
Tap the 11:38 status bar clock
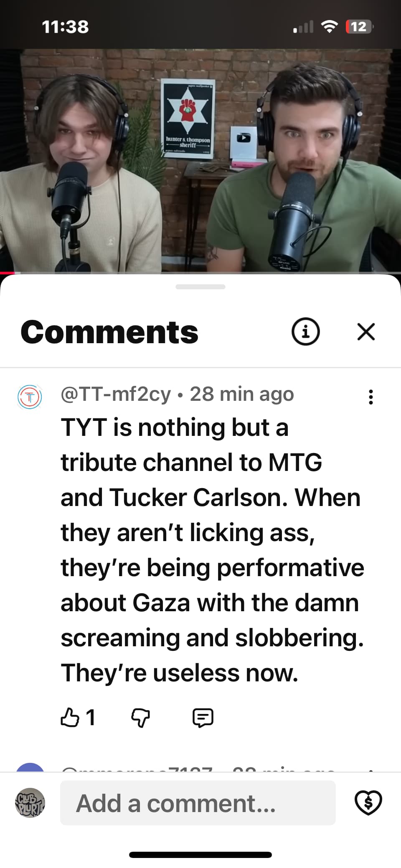coord(66,27)
